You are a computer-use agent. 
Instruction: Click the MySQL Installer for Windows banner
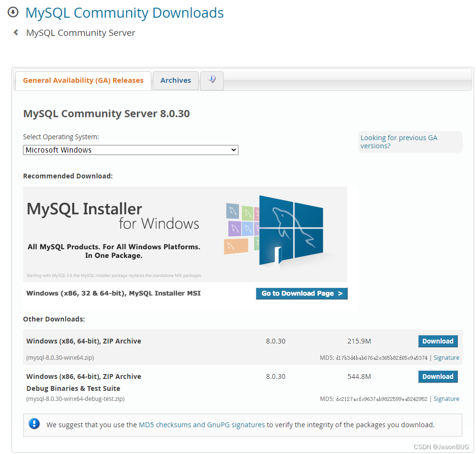coord(185,234)
